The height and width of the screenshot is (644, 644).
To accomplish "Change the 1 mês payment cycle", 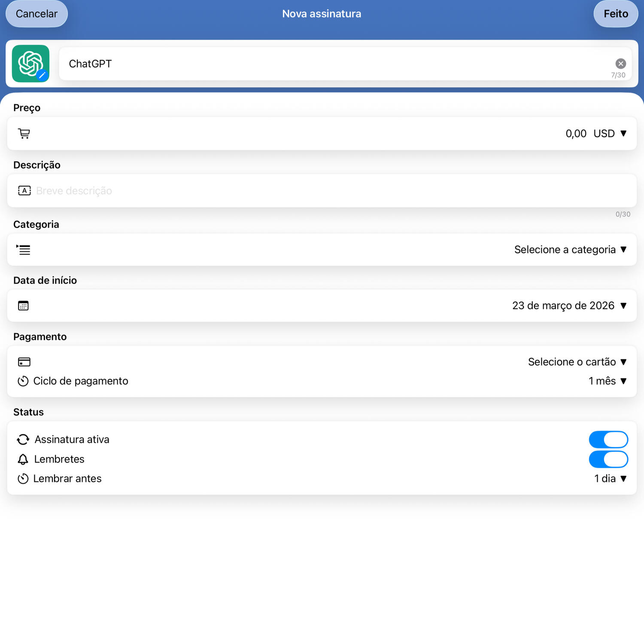I will [x=607, y=381].
